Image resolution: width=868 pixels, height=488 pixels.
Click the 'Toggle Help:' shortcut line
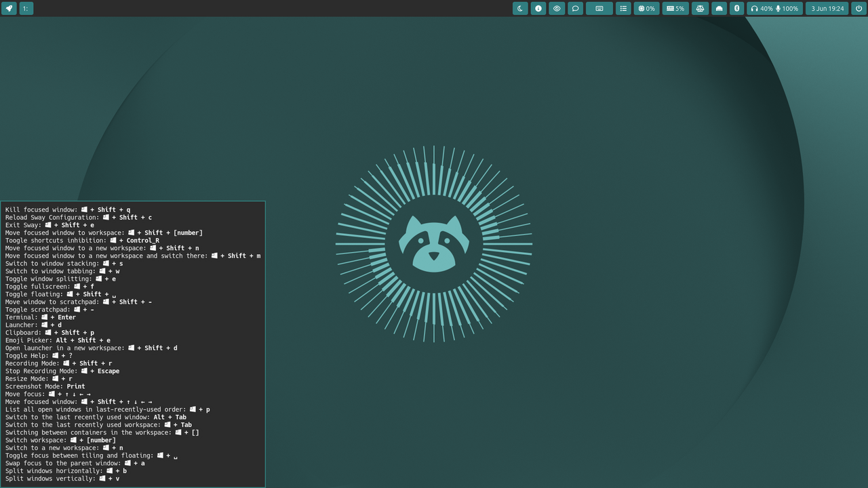click(x=39, y=356)
